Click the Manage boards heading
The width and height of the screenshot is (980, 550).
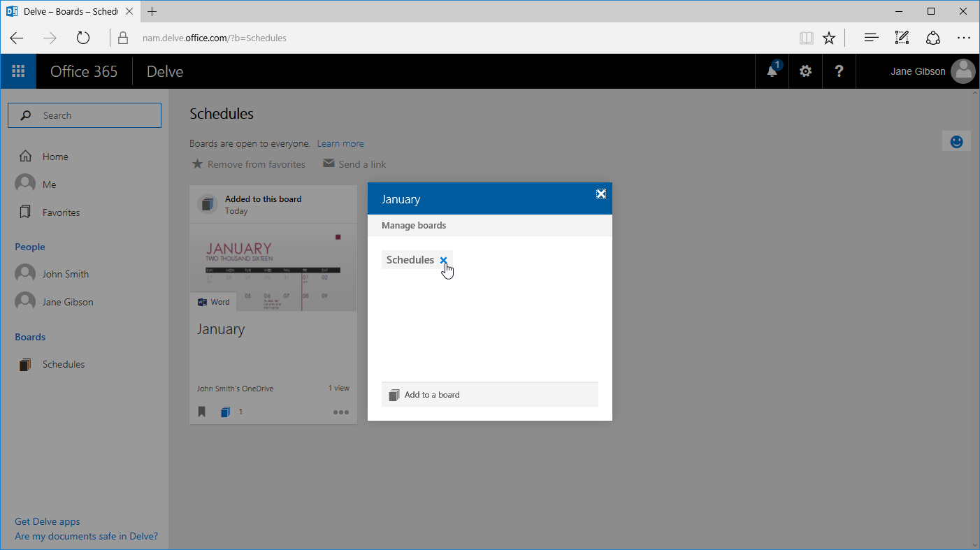[414, 225]
